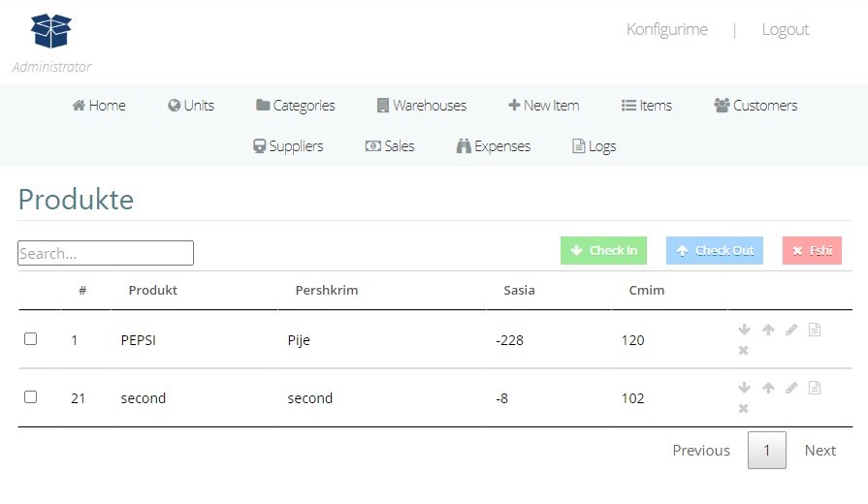
Task: Click the down-arrow icon in second product row
Action: [x=744, y=388]
